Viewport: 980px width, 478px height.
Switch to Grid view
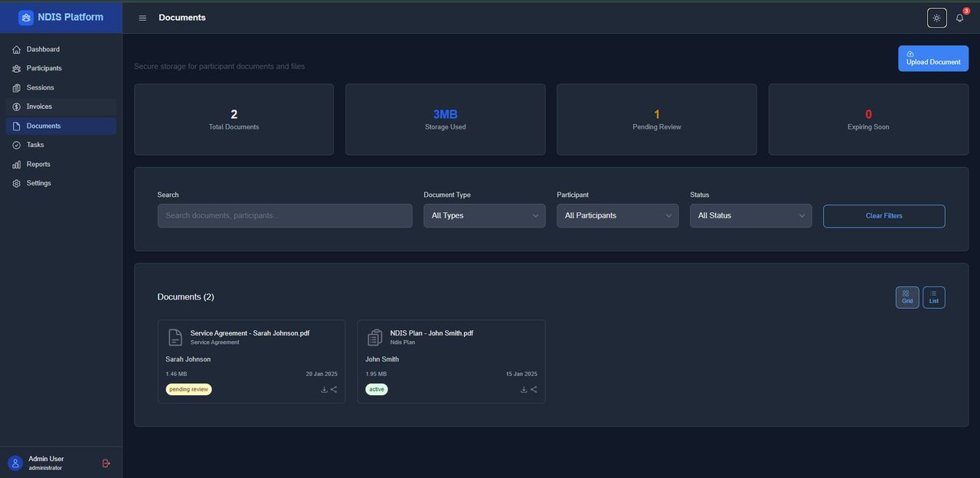[x=907, y=297]
